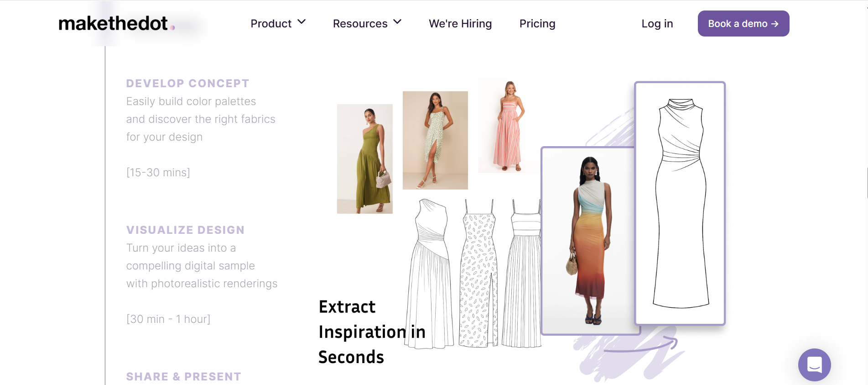
Task: Expand the Product dropdown chevron
Action: pyautogui.click(x=301, y=22)
